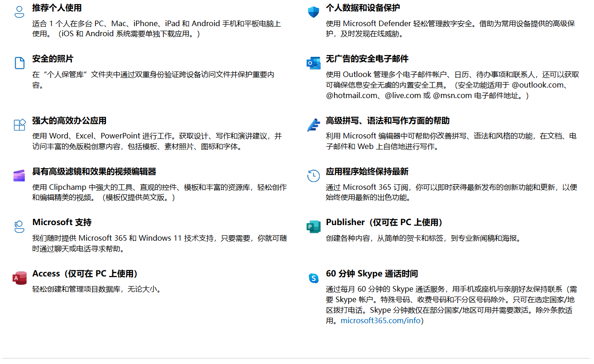Viewport: 594px width, 364px height.
Task: Click the Clipchamp video editor icon
Action: tap(19, 176)
